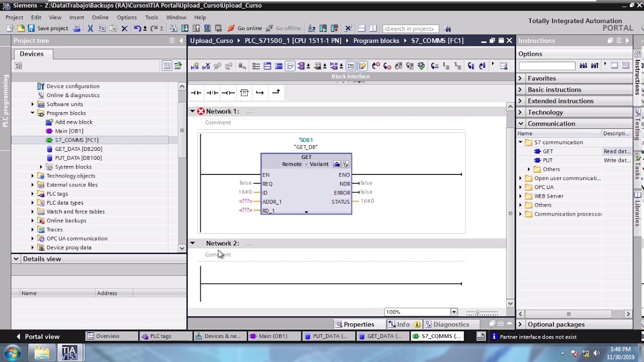This screenshot has width=644, height=362.
Task: Click the Open branch icon
Action: [260, 93]
